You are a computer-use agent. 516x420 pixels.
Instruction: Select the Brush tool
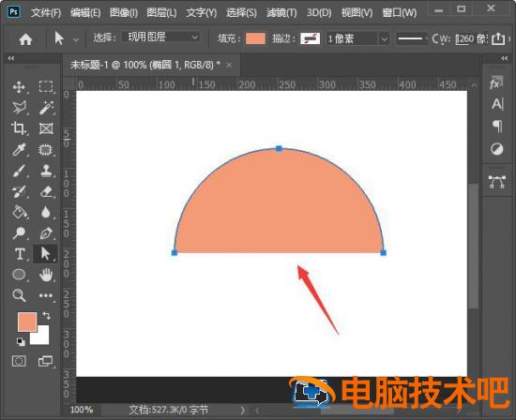point(19,171)
